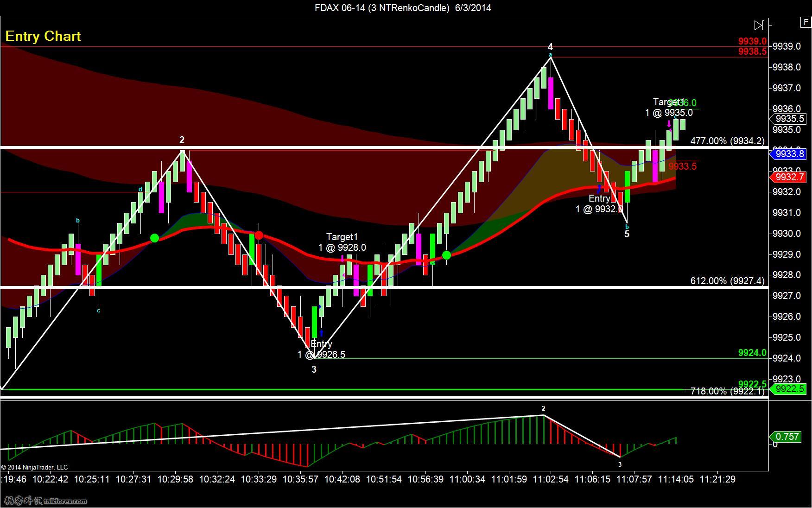812x508 pixels.
Task: Click the '9926.0' price axis value
Action: (787, 317)
